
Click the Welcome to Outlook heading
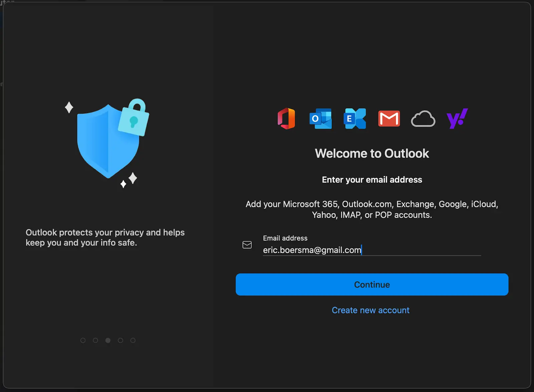click(371, 153)
